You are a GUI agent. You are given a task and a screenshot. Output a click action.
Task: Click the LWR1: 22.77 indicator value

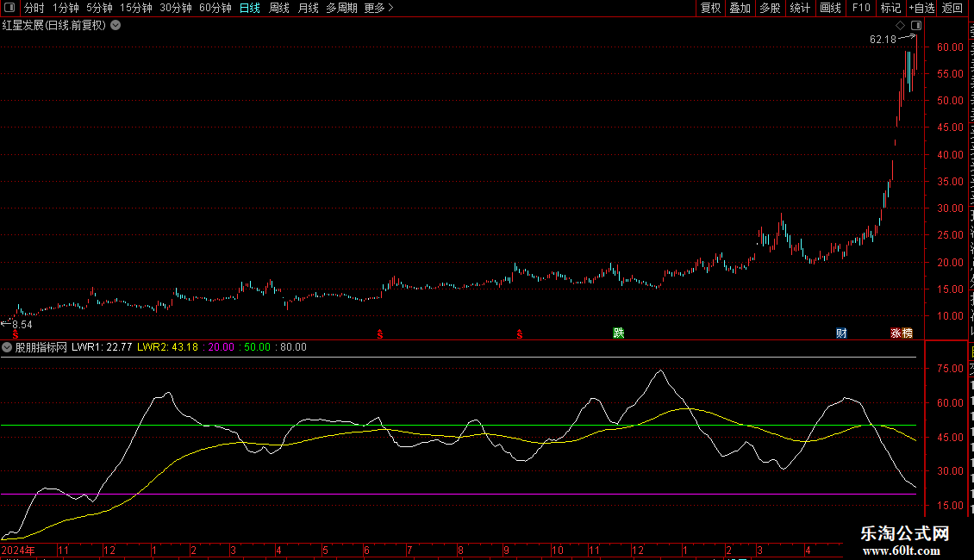tap(102, 347)
